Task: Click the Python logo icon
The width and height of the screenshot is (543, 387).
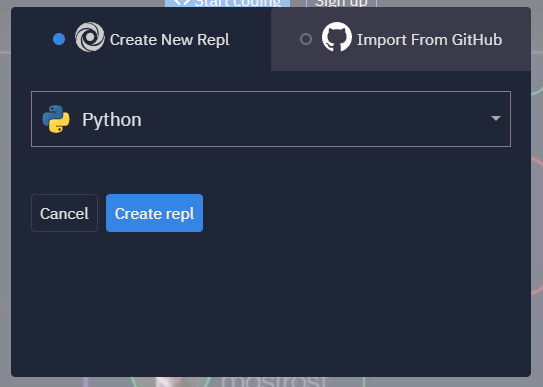Action: click(56, 119)
